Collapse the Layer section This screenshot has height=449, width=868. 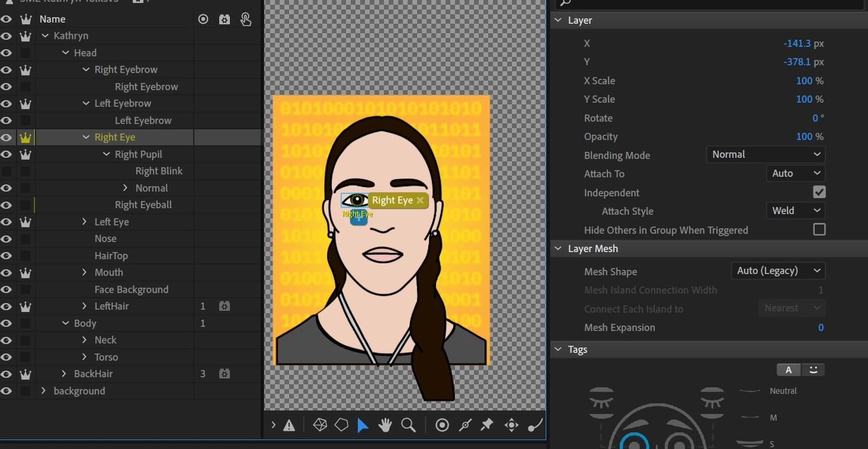tap(558, 20)
